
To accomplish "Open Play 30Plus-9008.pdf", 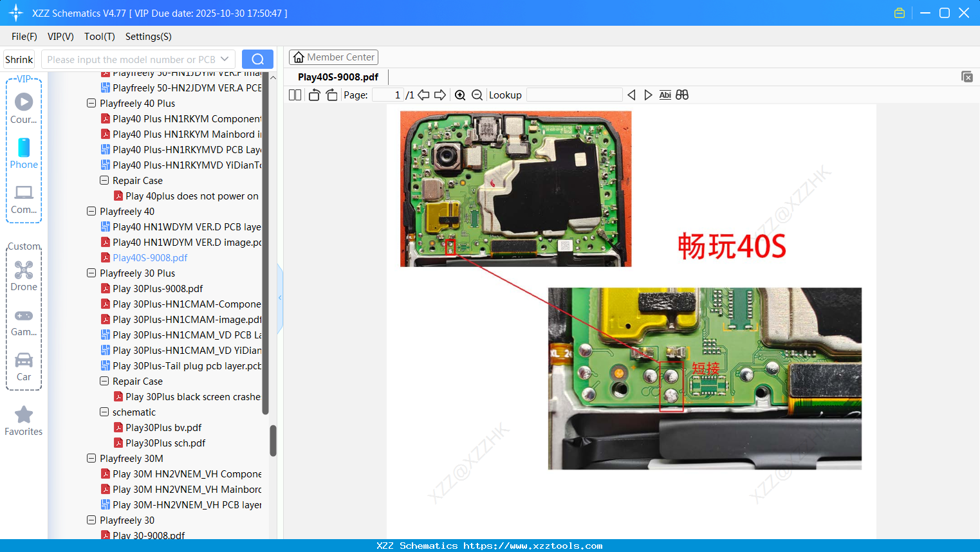I will coord(158,288).
